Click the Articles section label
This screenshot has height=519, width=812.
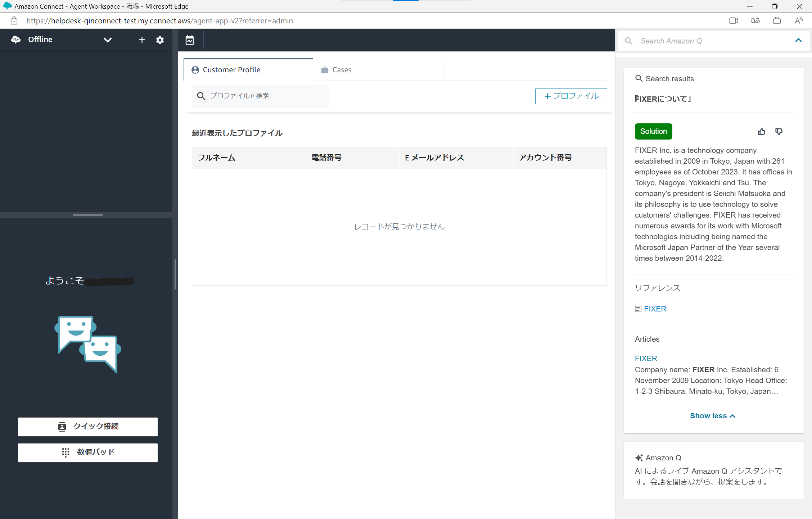[x=647, y=339]
